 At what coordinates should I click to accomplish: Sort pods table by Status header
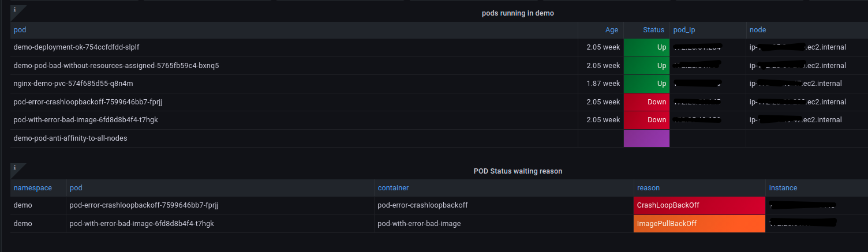tap(653, 30)
